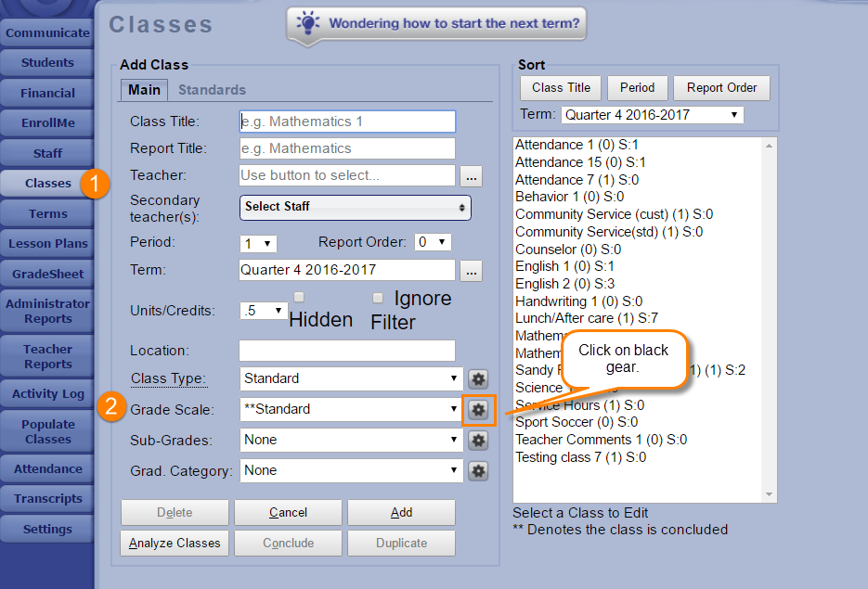
Task: Click the Analyze Classes button
Action: click(x=175, y=543)
